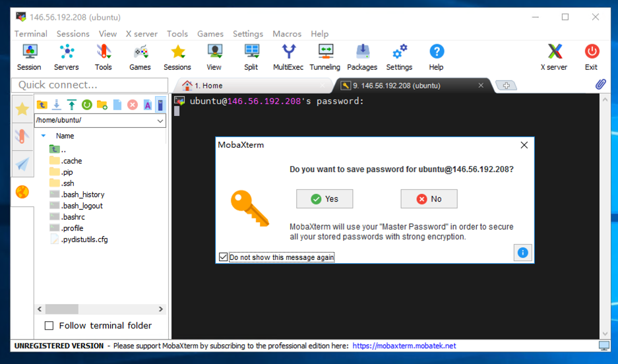Open the X server menu

click(x=142, y=34)
